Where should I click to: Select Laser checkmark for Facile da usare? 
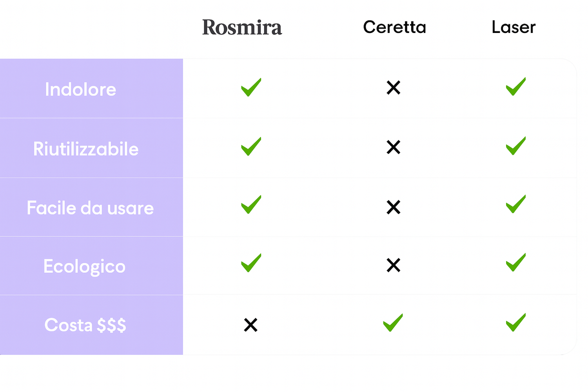[x=515, y=204]
